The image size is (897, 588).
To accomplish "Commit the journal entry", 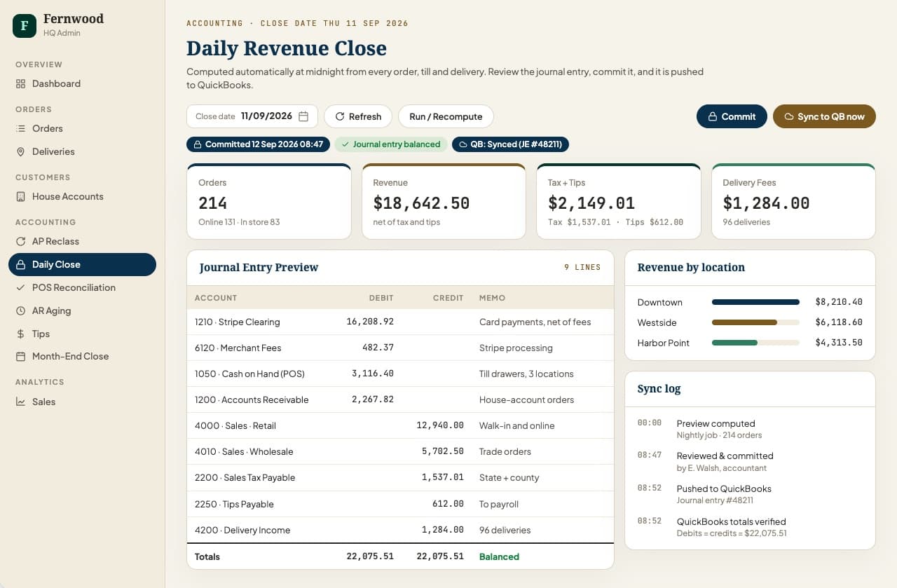I will coord(732,116).
